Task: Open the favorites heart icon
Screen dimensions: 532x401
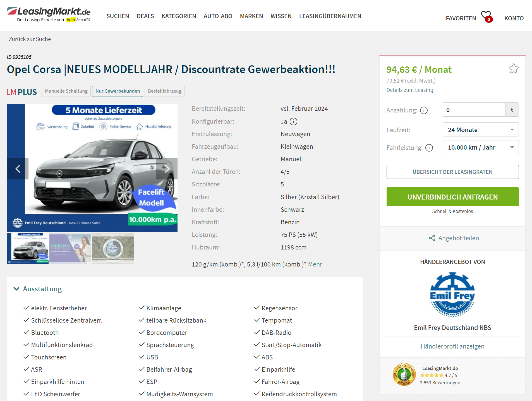Action: coord(487,16)
